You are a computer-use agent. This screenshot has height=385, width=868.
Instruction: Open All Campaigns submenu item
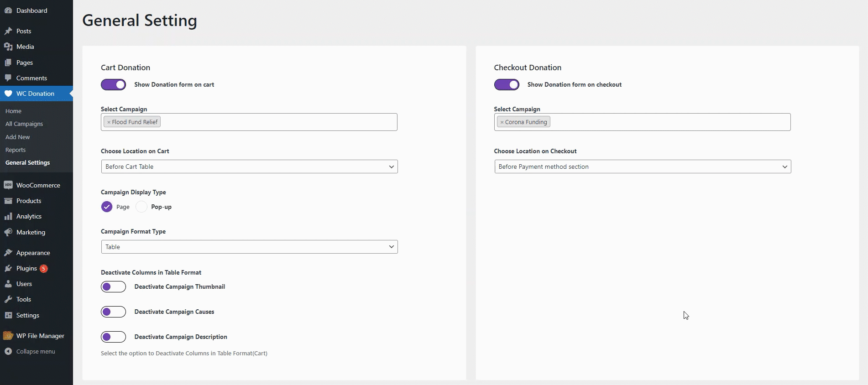pyautogui.click(x=24, y=124)
